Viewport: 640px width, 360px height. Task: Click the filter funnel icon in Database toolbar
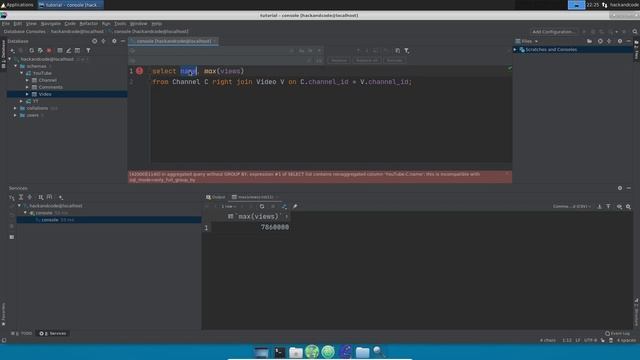point(88,51)
